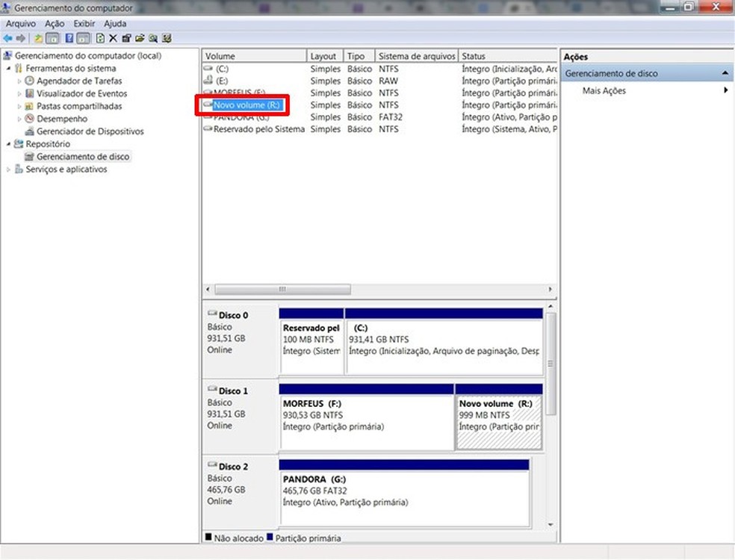
Task: Click the magnifier explore toolbar icon
Action: coord(153,38)
